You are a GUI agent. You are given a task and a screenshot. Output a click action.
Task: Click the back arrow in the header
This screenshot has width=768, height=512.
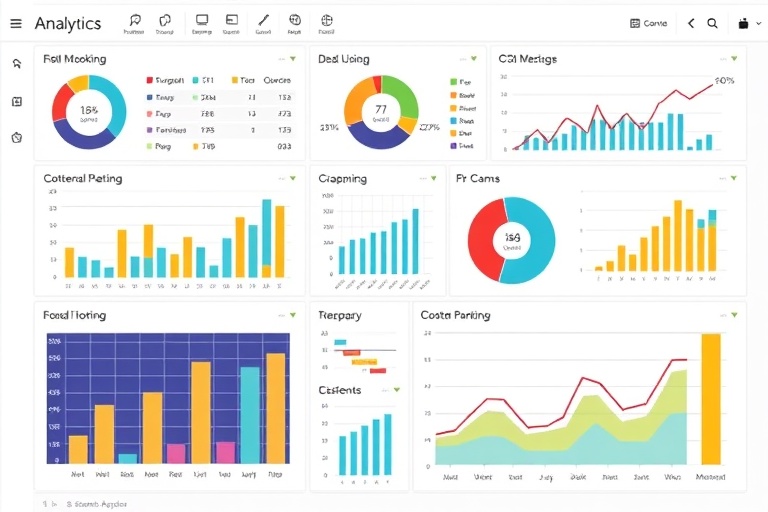pos(690,23)
